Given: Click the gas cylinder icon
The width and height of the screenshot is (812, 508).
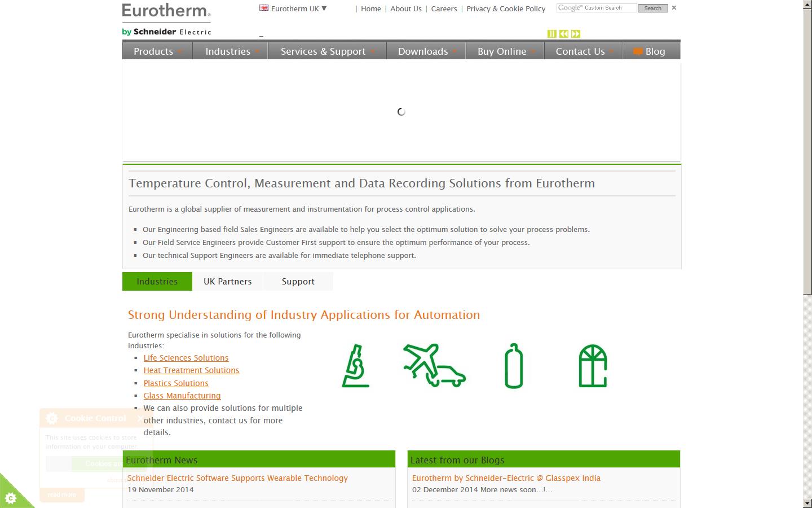Looking at the screenshot, I should pos(513,366).
